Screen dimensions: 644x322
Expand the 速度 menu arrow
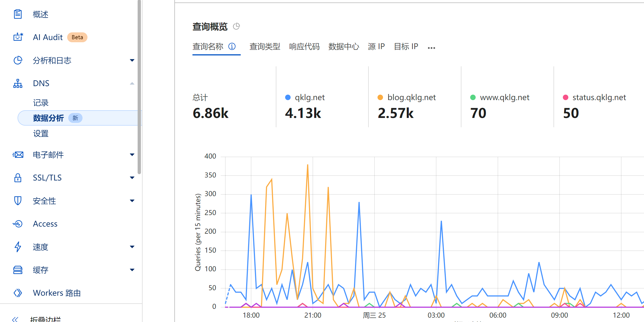click(x=132, y=247)
